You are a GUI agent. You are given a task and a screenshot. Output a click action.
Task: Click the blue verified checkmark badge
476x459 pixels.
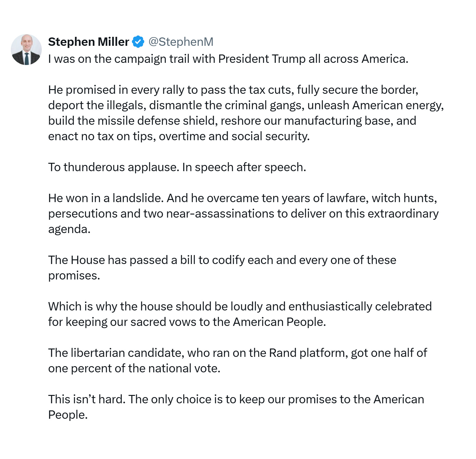click(138, 42)
